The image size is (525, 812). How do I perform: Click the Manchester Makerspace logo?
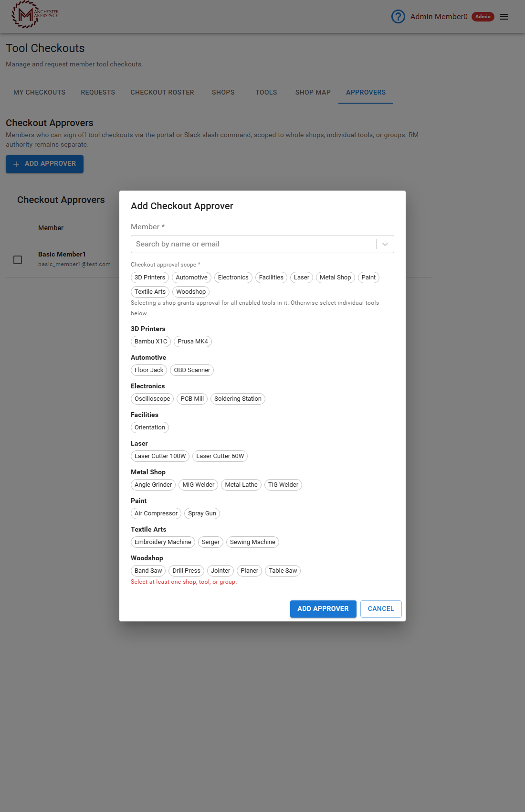35,14
